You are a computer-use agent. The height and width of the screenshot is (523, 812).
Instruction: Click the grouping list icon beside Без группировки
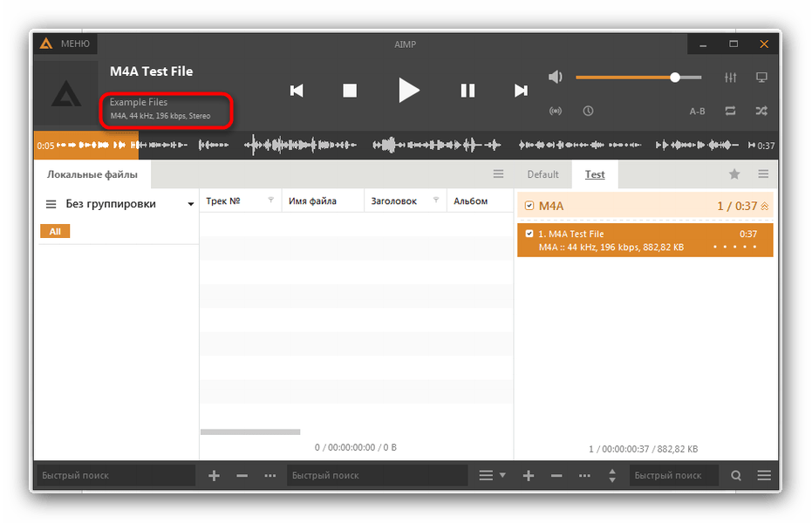(51, 204)
